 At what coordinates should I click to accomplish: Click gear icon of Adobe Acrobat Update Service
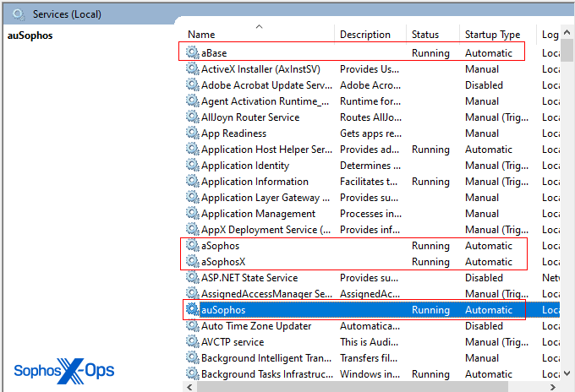tap(193, 84)
